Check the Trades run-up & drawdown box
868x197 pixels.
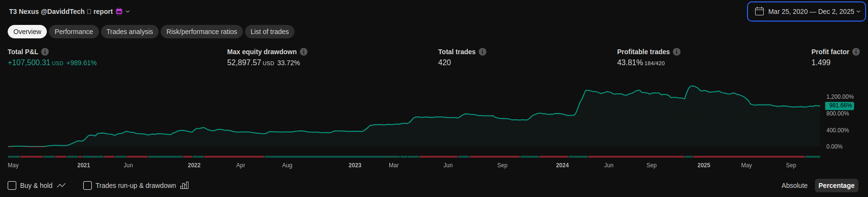88,185
